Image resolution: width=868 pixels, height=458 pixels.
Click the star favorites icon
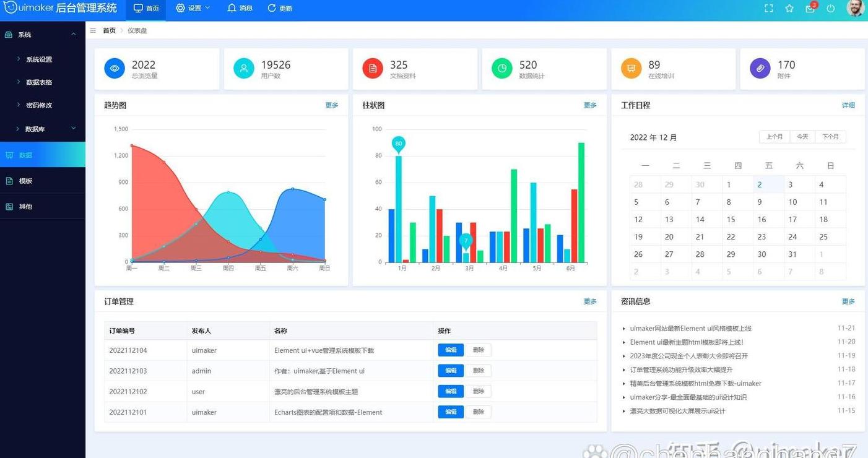click(x=789, y=8)
